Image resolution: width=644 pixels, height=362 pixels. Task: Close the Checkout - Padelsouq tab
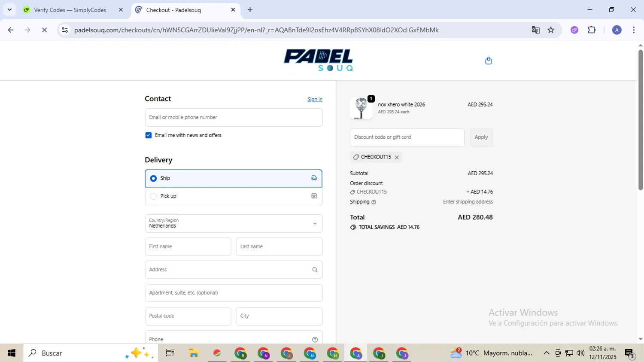(x=233, y=10)
